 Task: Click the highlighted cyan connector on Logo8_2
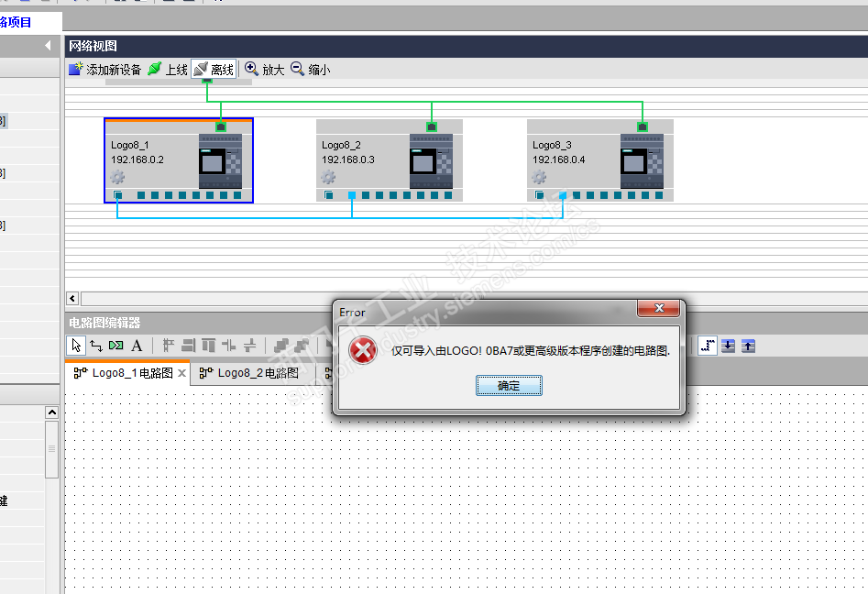(352, 195)
